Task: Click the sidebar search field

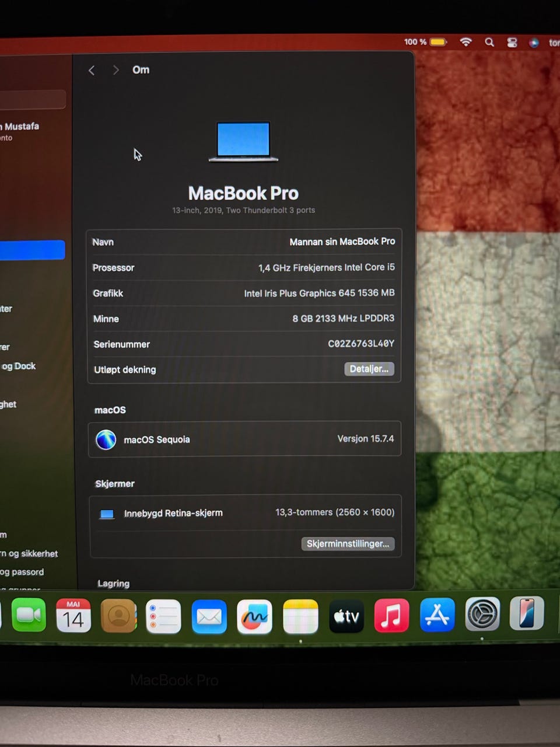Action: click(33, 100)
